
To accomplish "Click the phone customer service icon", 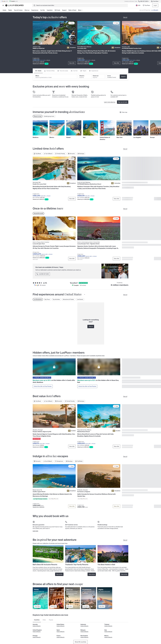I will pos(112,92).
